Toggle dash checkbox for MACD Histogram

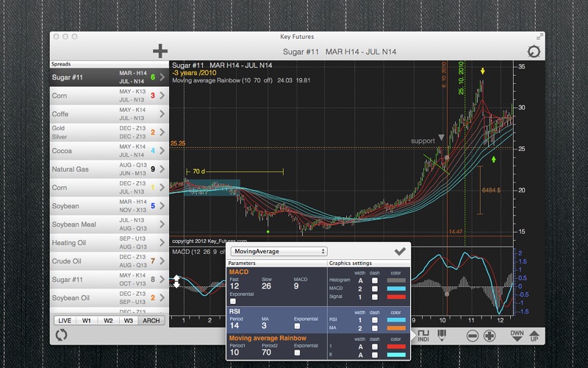[x=376, y=280]
